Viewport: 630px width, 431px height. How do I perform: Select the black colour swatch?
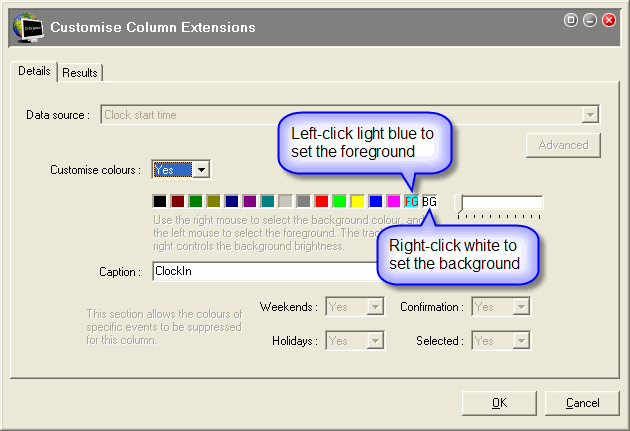[x=160, y=201]
